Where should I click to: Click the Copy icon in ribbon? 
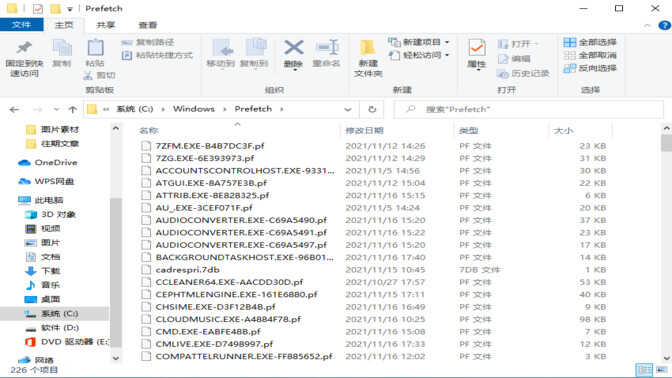[62, 48]
